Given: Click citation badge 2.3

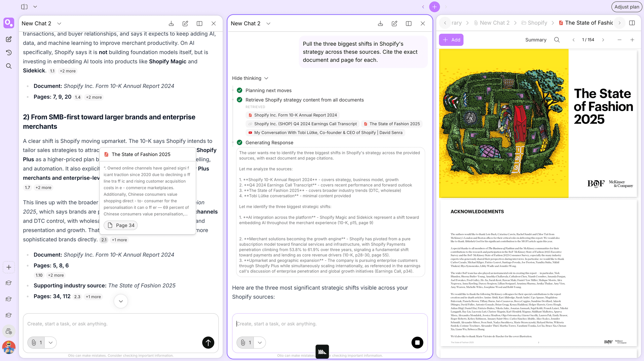Looking at the screenshot, I should coord(77,297).
